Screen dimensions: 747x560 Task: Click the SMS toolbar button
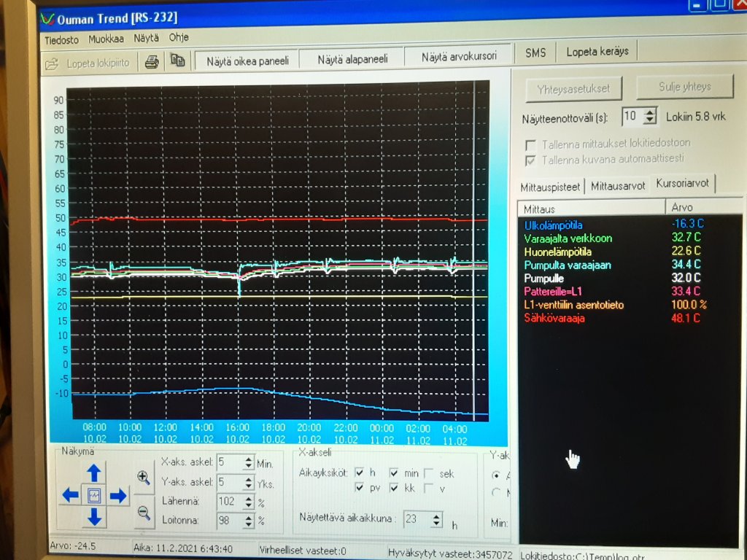(535, 52)
